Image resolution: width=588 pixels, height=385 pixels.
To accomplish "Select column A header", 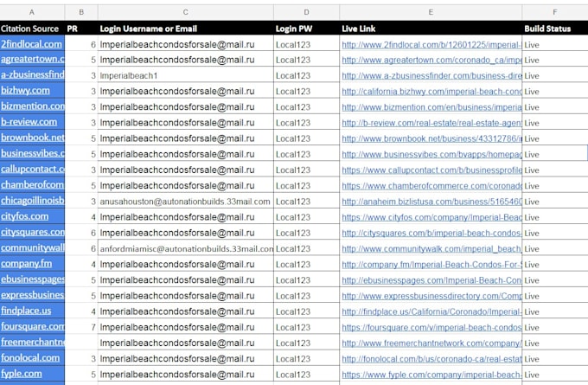I will 32,12.
